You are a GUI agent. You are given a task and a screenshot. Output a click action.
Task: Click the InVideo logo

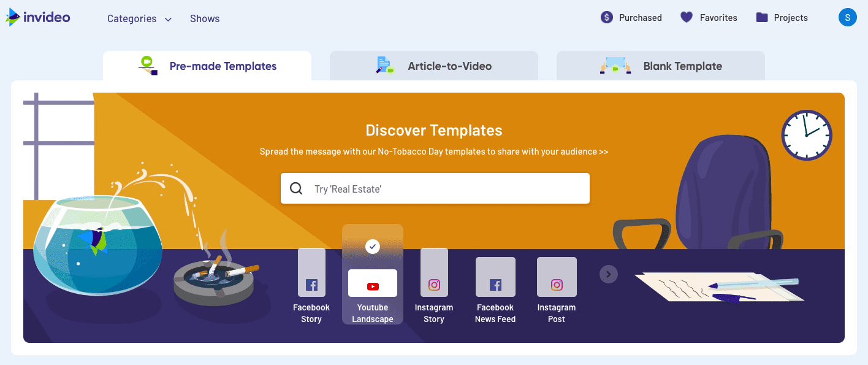38,17
